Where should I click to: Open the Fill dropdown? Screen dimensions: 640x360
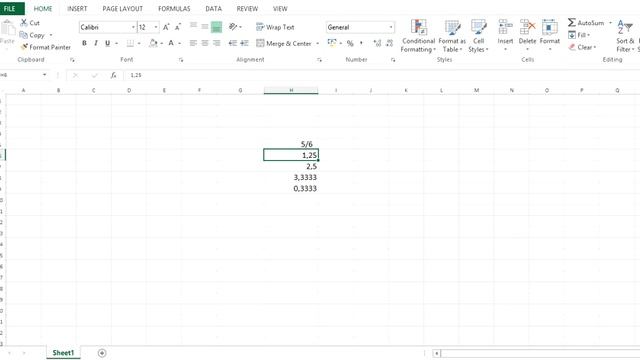point(579,35)
